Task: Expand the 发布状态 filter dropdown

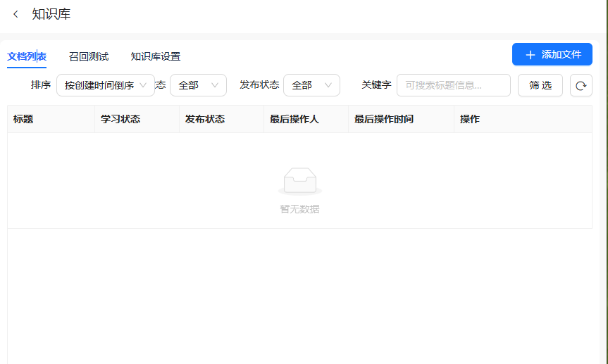Action: click(x=311, y=85)
